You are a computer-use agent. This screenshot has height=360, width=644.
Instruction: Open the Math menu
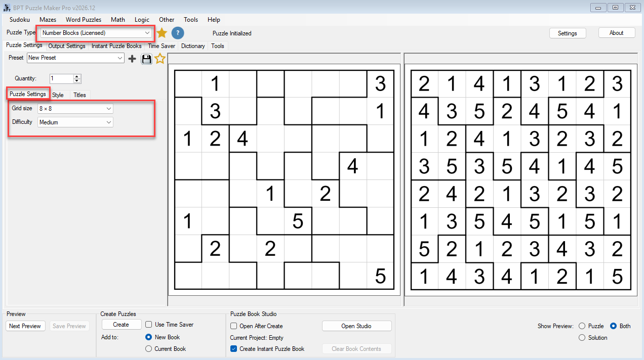pos(118,20)
